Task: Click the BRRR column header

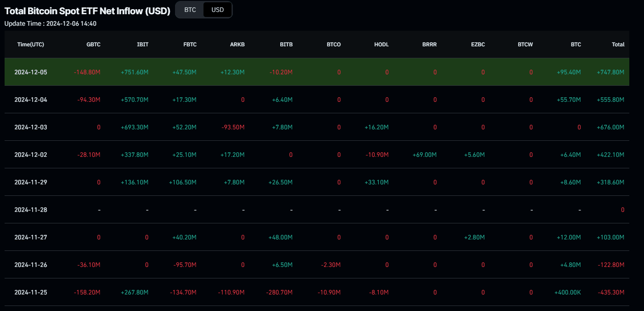Action: 429,44
